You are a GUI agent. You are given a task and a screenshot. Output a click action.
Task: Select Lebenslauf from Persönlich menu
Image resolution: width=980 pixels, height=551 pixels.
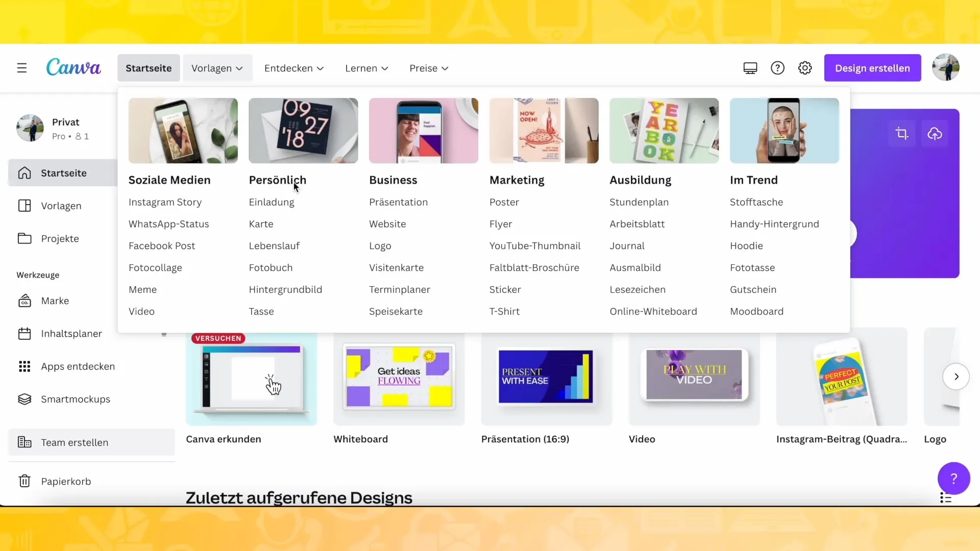(274, 245)
